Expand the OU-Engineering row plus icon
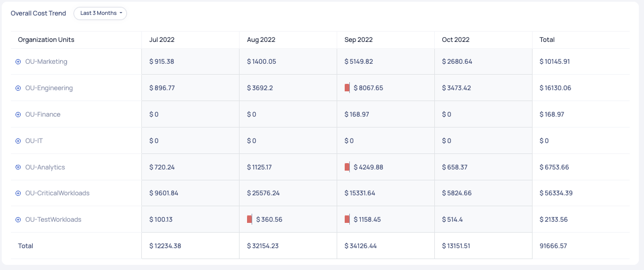Screen dimensions: 644x270 click(x=18, y=88)
